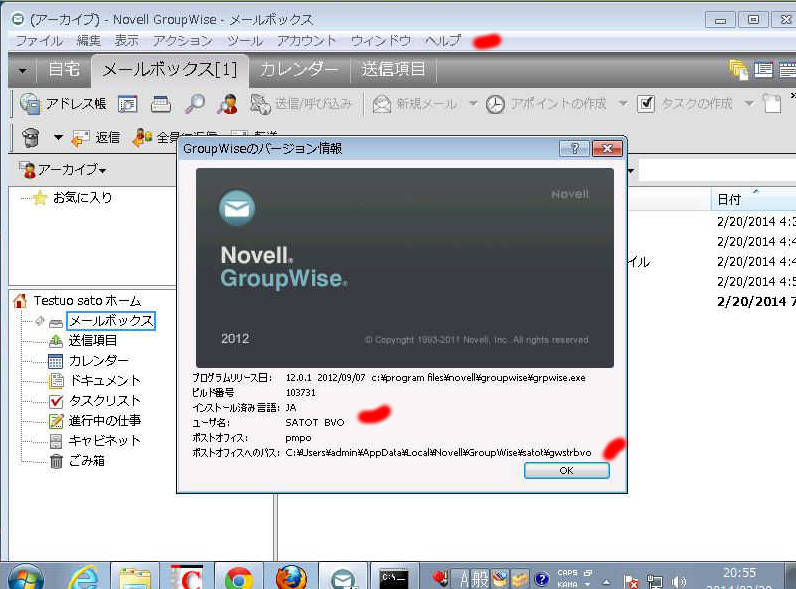The image size is (796, 589).
Task: Click the blank document icon after タスクの作成
Action: (772, 104)
